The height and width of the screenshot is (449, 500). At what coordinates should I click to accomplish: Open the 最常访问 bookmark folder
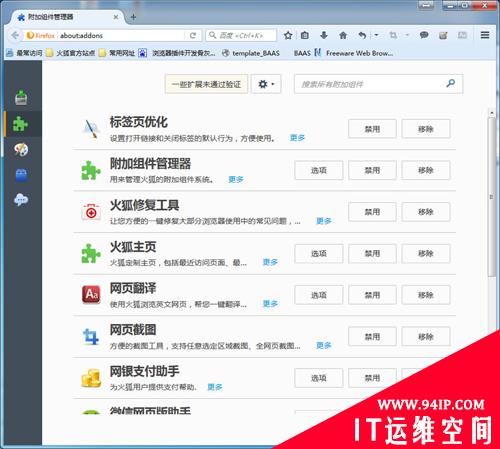[25, 53]
